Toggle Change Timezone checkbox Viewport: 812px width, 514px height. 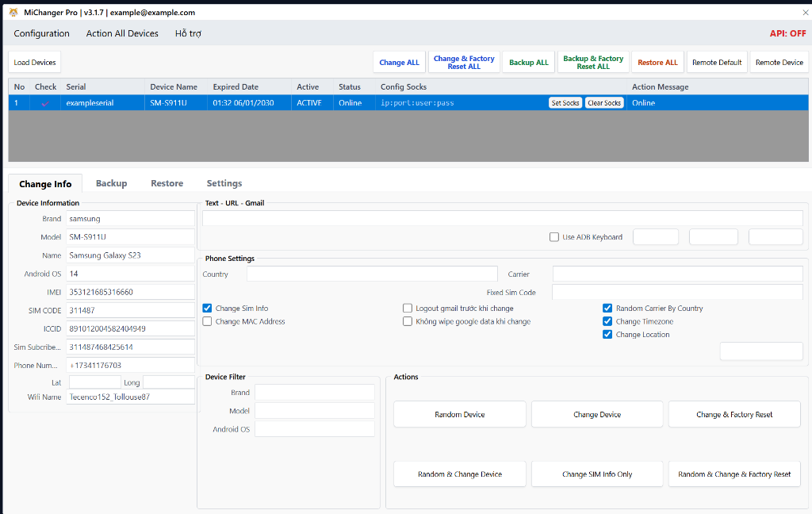(607, 321)
